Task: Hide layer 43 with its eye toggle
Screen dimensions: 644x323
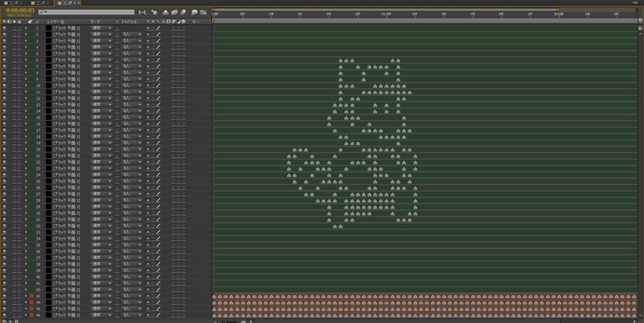Action: pyautogui.click(x=5, y=296)
